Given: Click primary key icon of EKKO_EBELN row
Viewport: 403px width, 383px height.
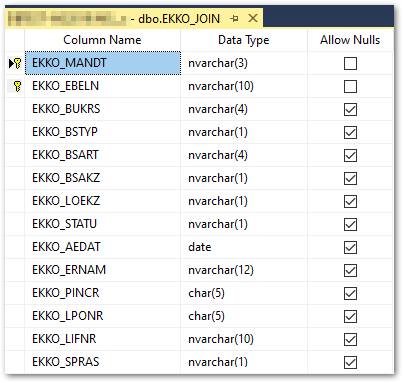Looking at the screenshot, I should [x=18, y=86].
